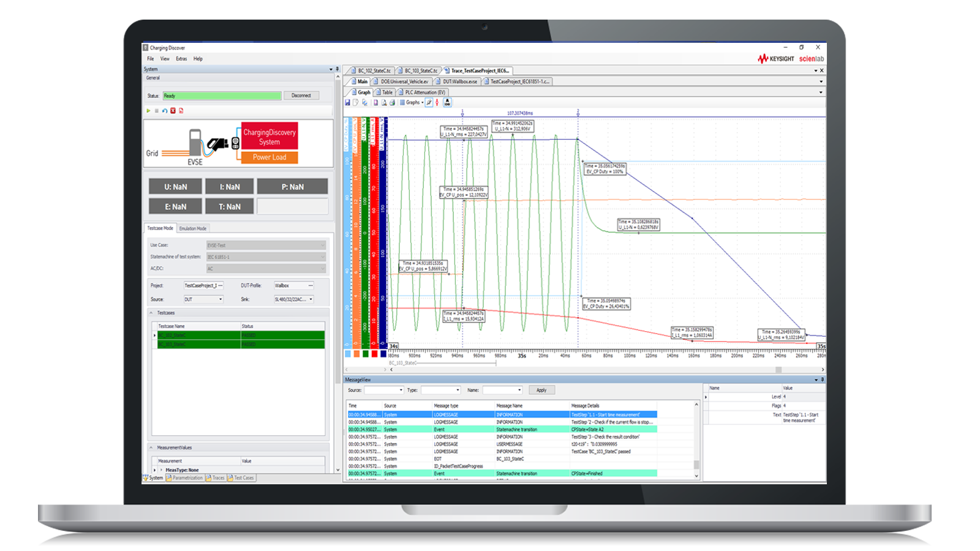The image size is (980, 551).
Task: Switch to the Emulation Mode tab
Action: pyautogui.click(x=193, y=228)
